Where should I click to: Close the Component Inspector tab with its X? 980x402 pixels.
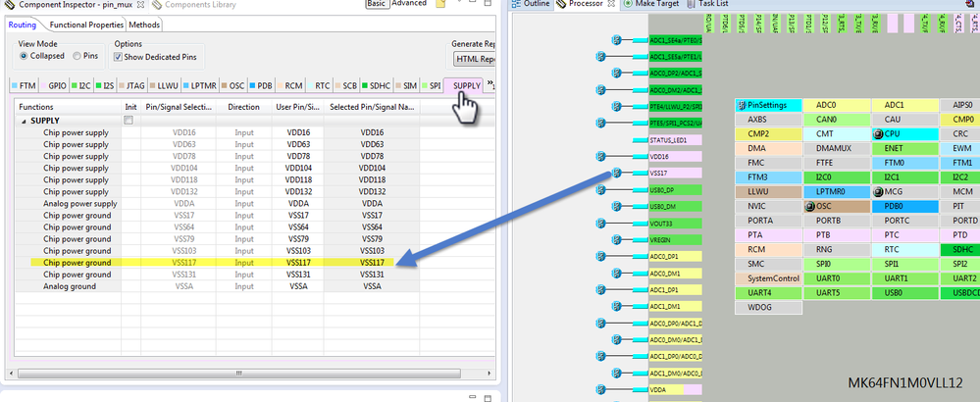140,4
